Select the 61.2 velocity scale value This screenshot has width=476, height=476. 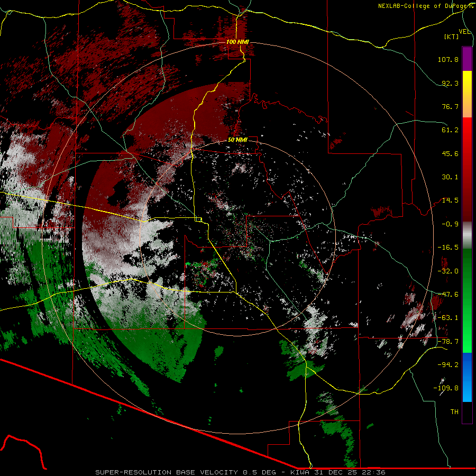[450, 130]
